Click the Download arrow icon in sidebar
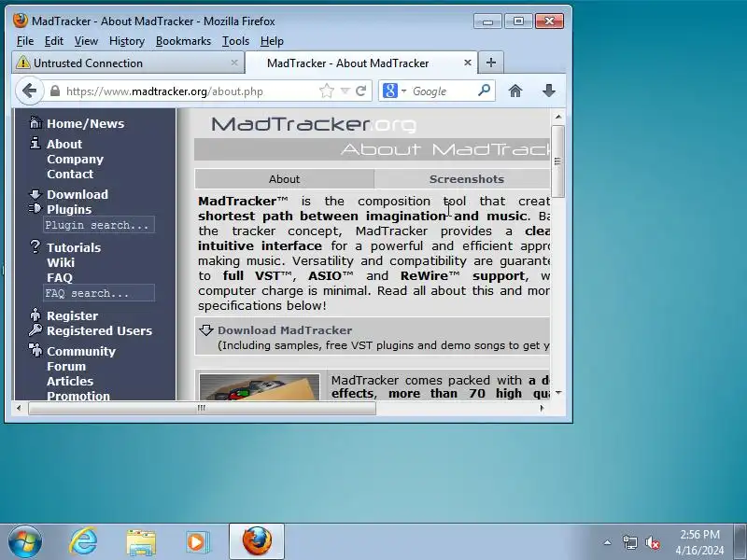Image resolution: width=747 pixels, height=560 pixels. pos(35,194)
